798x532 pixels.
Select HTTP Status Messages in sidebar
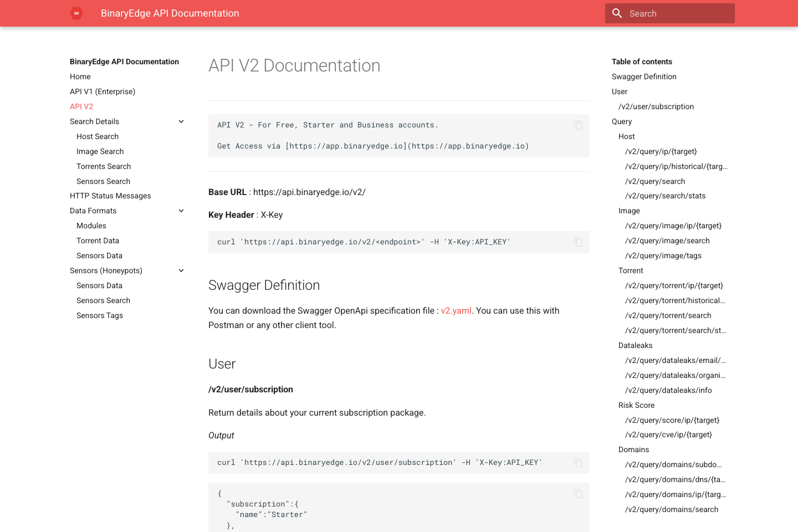pyautogui.click(x=110, y=196)
